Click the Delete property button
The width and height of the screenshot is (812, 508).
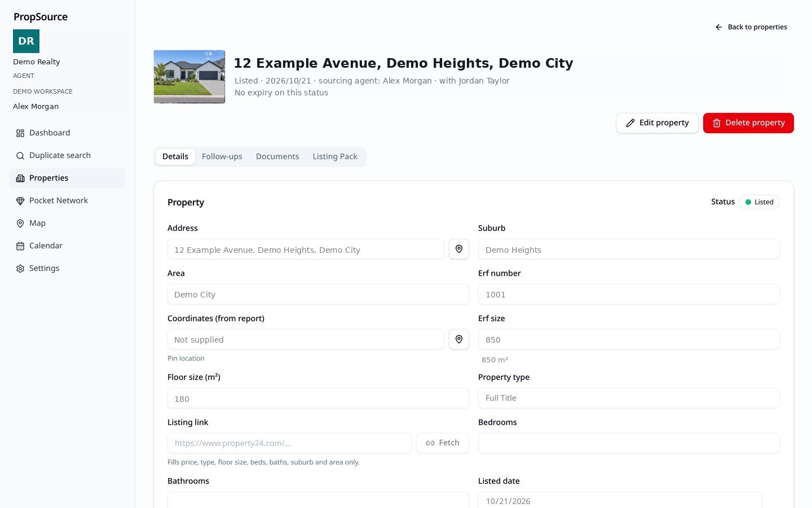pos(748,123)
